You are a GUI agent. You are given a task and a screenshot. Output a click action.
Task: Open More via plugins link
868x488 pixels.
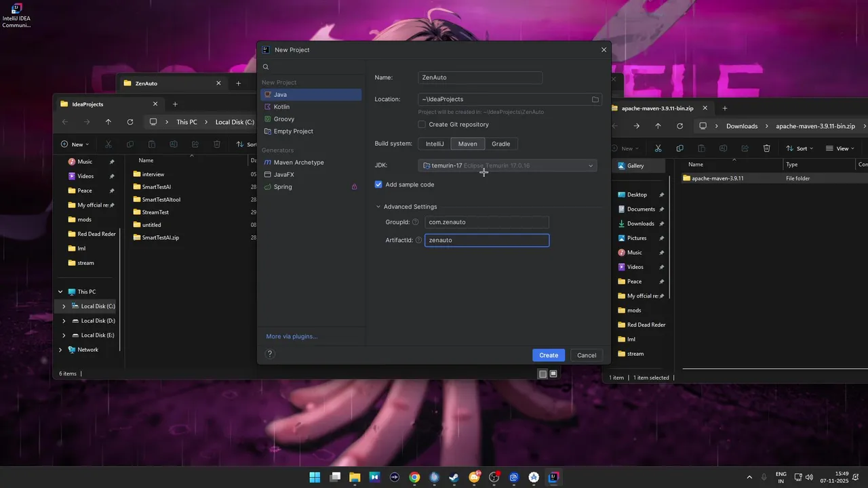[x=292, y=336]
